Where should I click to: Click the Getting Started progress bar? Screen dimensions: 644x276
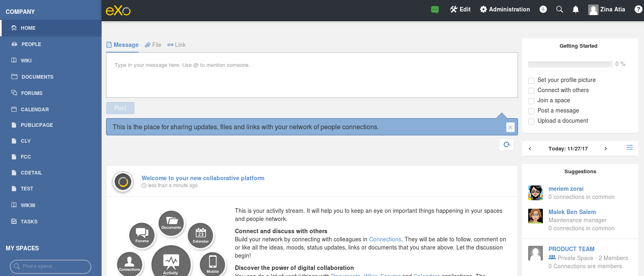tap(570, 64)
